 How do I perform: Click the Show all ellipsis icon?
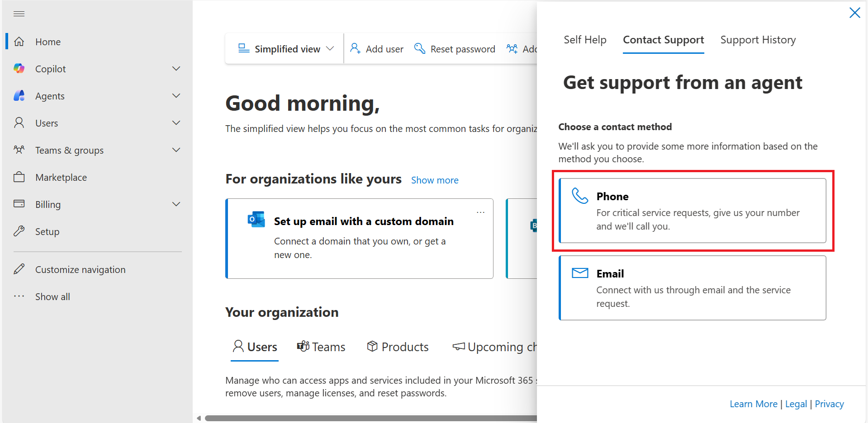point(19,296)
